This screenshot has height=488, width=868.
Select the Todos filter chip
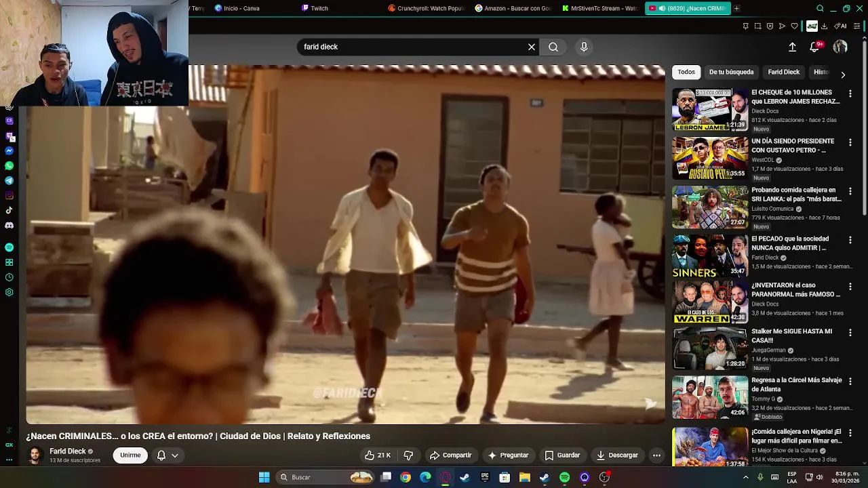(686, 72)
